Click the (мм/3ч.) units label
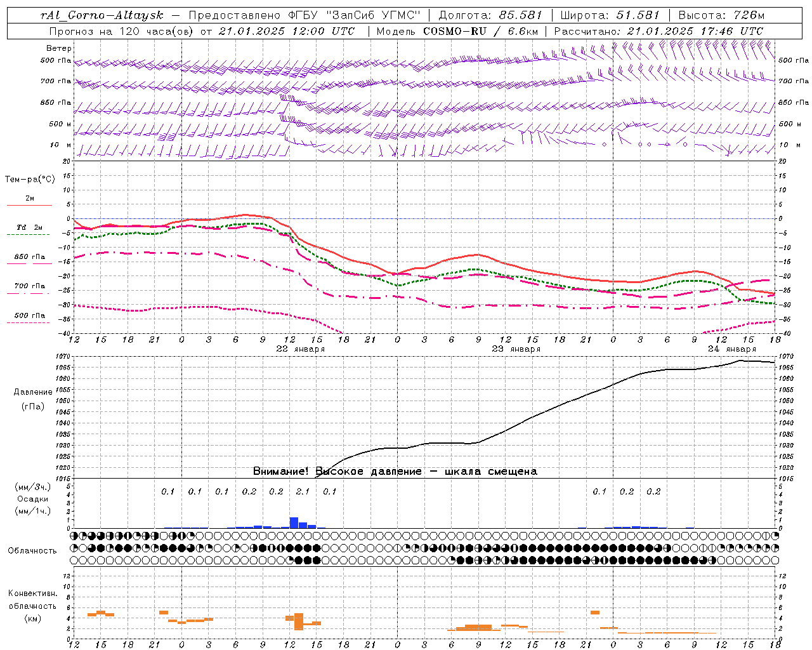Image resolution: width=812 pixels, height=650 pixels. tap(33, 487)
